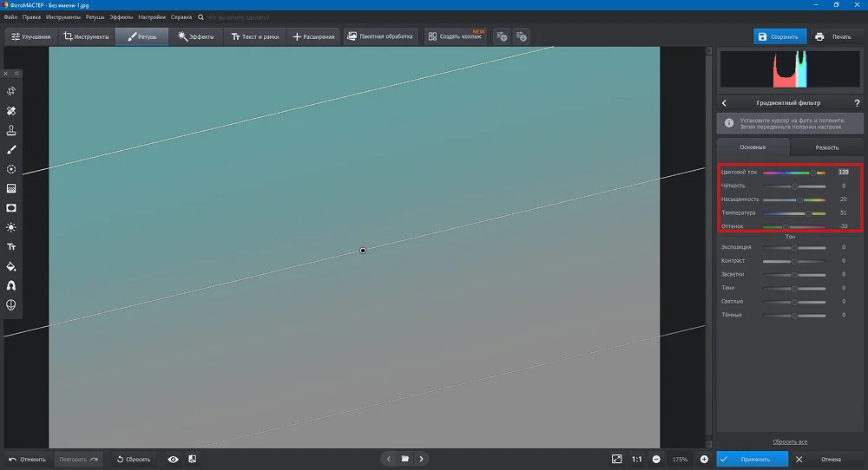This screenshot has width=868, height=470.
Task: Select the paint bucket fill tool
Action: click(x=11, y=266)
